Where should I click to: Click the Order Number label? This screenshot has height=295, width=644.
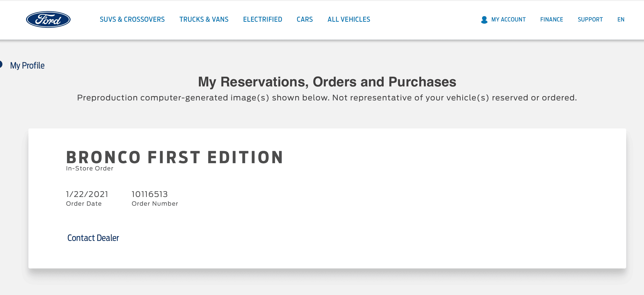point(155,204)
